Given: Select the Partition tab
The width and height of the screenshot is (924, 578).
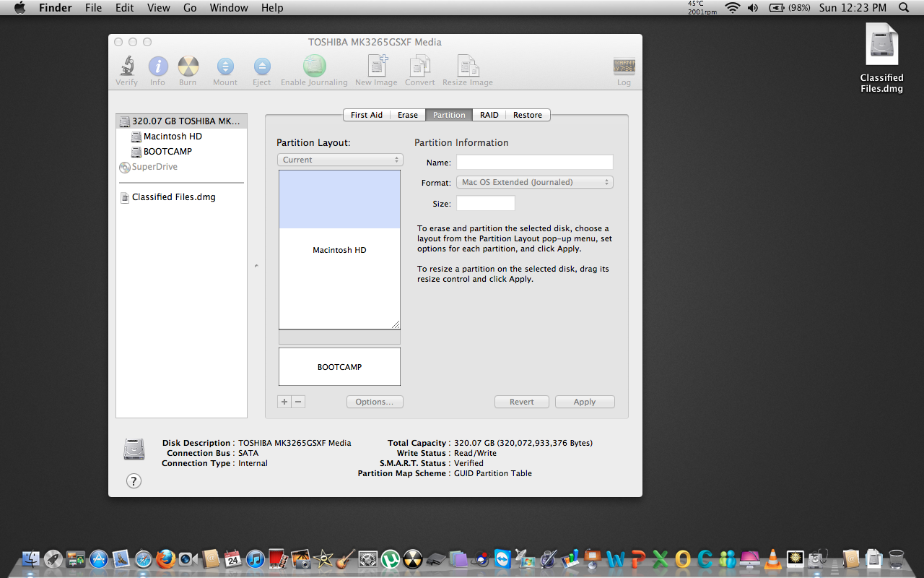Looking at the screenshot, I should click(x=449, y=115).
